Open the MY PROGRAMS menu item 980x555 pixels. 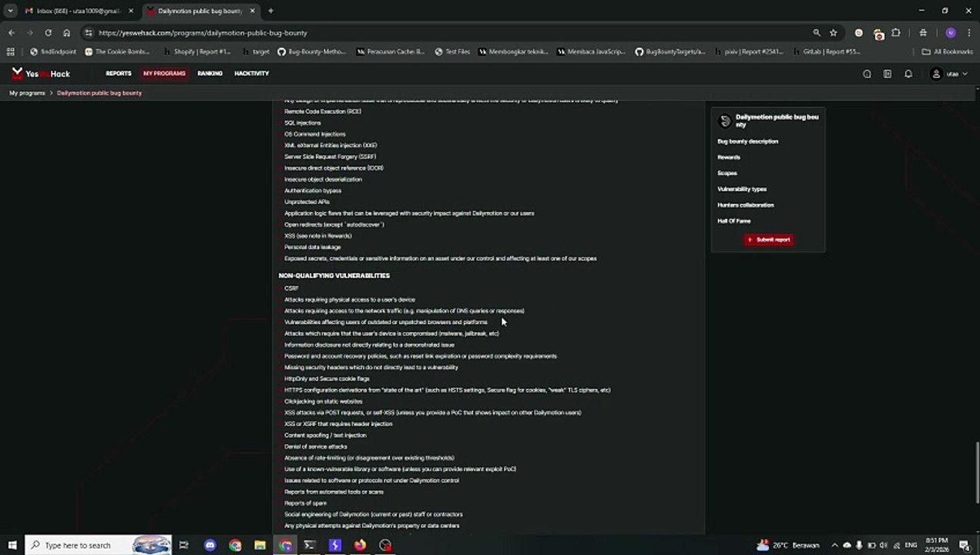(164, 73)
